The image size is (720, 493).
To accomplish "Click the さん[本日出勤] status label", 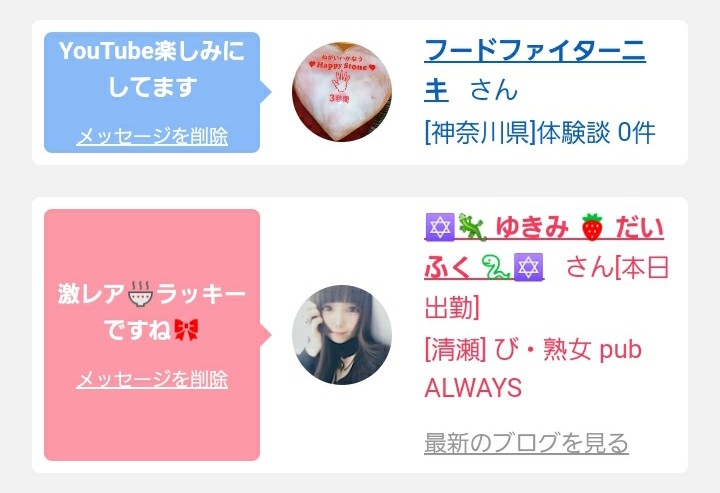I will [x=546, y=287].
